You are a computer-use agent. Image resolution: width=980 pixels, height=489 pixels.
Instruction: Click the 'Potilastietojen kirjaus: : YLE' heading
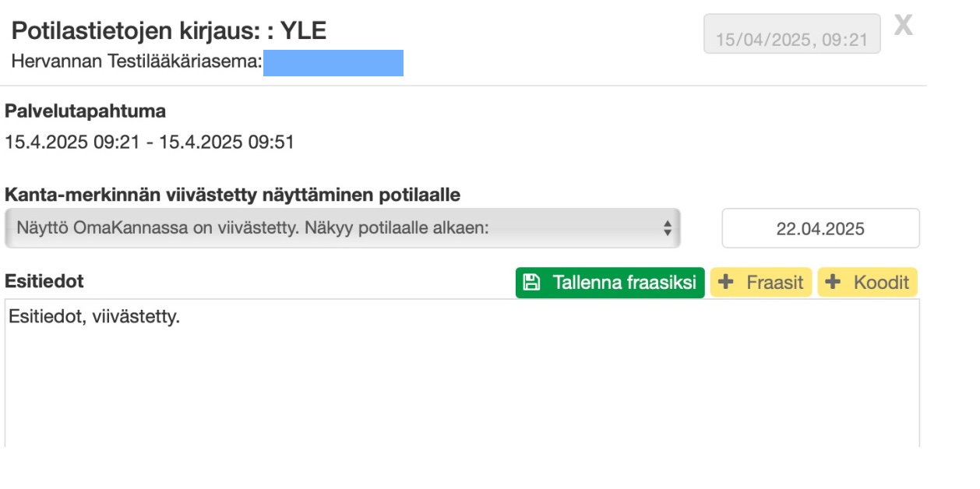point(169,31)
